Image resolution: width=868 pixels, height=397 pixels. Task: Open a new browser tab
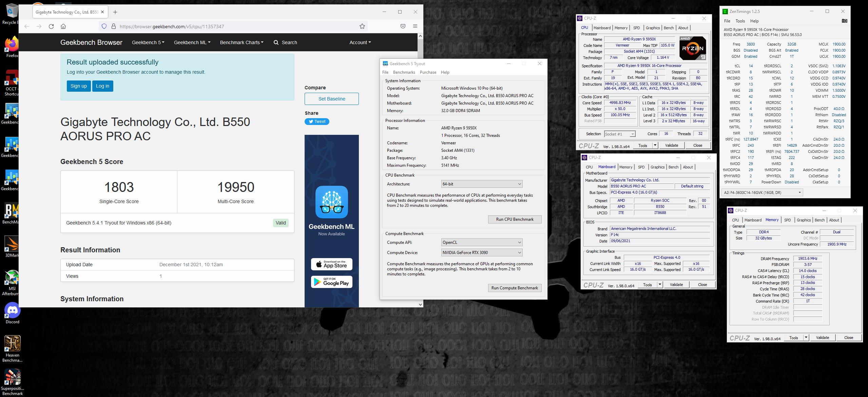click(x=115, y=12)
